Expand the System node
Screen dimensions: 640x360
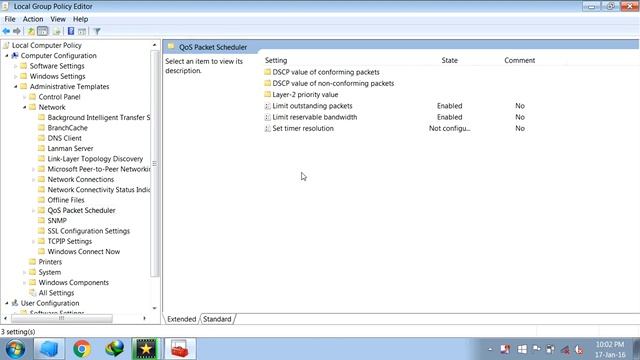pos(24,272)
